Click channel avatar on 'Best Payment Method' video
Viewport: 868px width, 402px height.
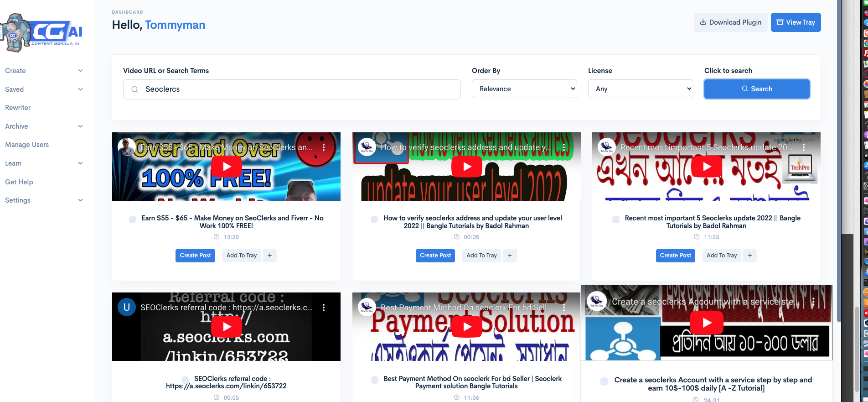click(367, 307)
